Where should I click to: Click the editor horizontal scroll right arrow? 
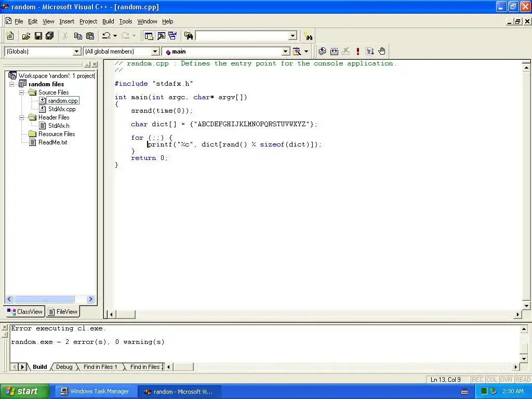click(518, 314)
